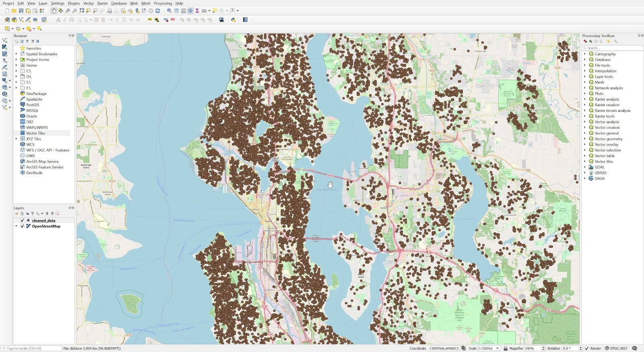Click the Zoom Out magnifier tool
This screenshot has height=352, width=644.
click(x=74, y=11)
